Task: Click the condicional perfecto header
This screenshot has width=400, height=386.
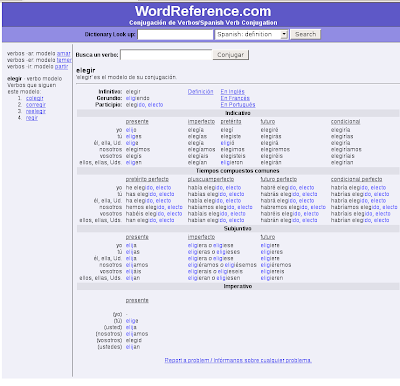Action: pos(356,179)
